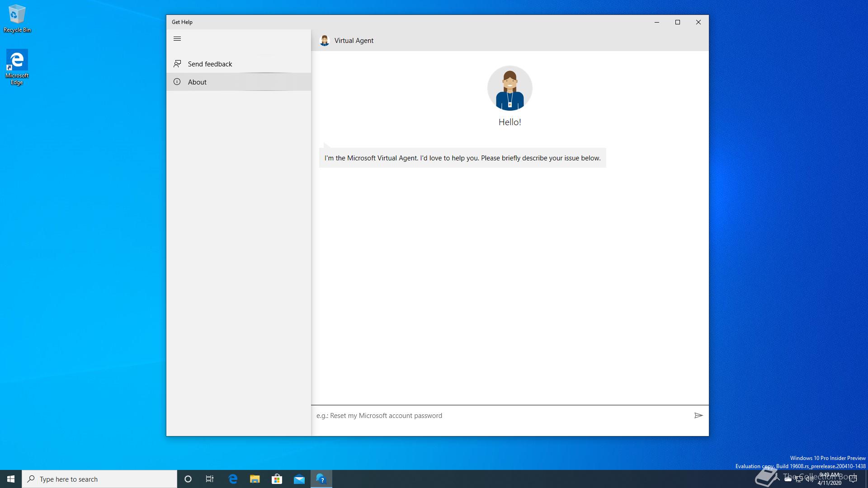
Task: Open Send feedback in Get Help
Action: pos(239,64)
